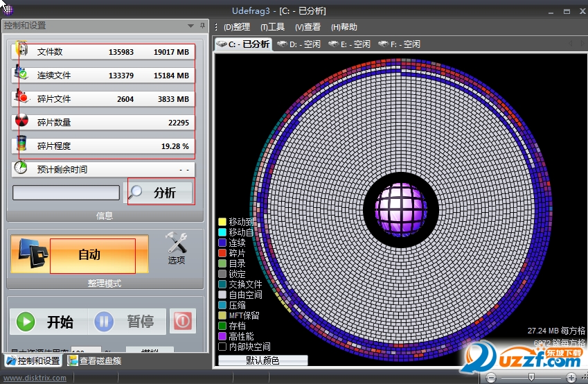This screenshot has width=588, height=384.
Task: Switch to the D: drive tab
Action: pos(299,44)
